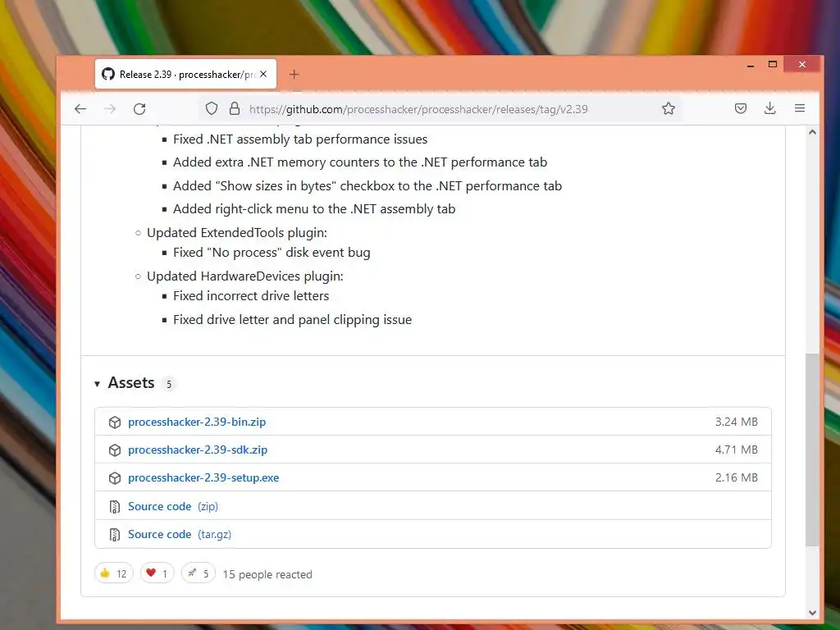Reload the current page
840x630 pixels.
(x=139, y=109)
